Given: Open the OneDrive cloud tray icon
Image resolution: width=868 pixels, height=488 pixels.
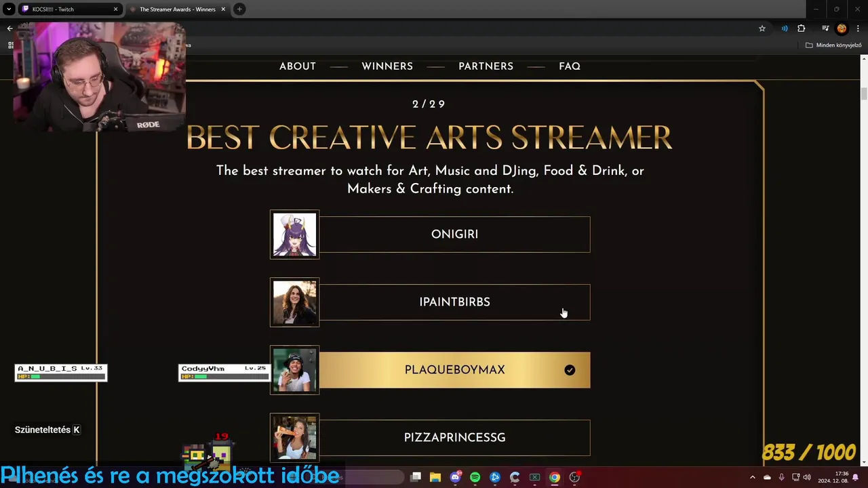Looking at the screenshot, I should click(767, 477).
